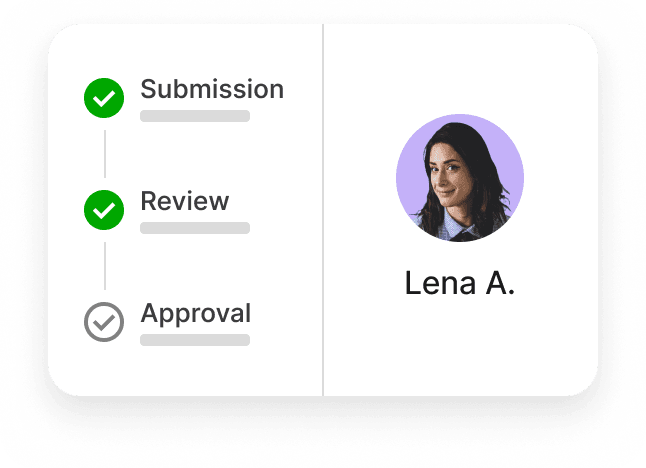Viewport: 646px width, 468px height.
Task: Click the vertical divider beside the profile
Action: [x=323, y=210]
